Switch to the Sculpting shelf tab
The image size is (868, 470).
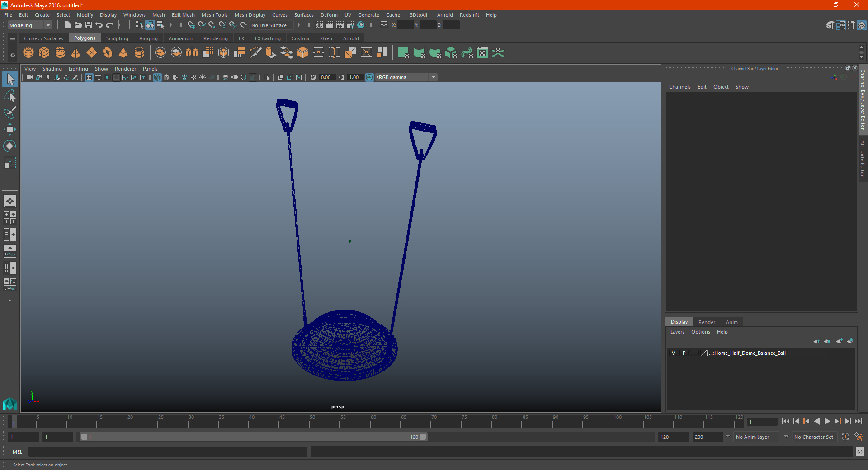coord(117,38)
